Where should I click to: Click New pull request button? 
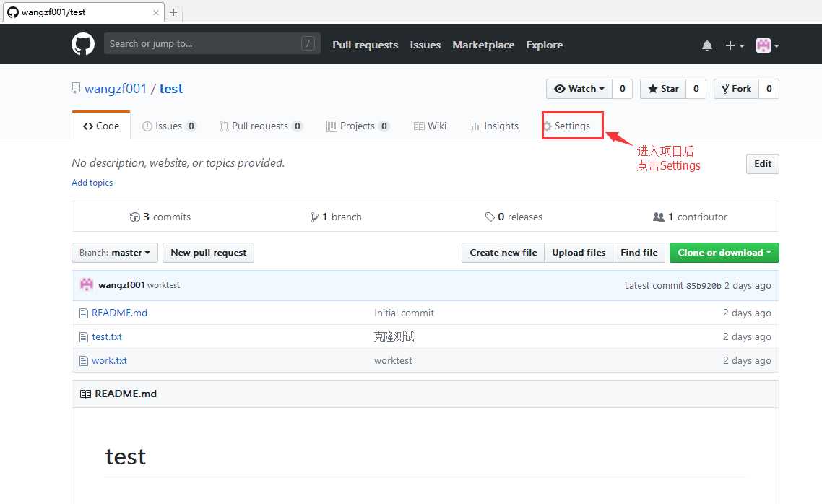click(209, 253)
